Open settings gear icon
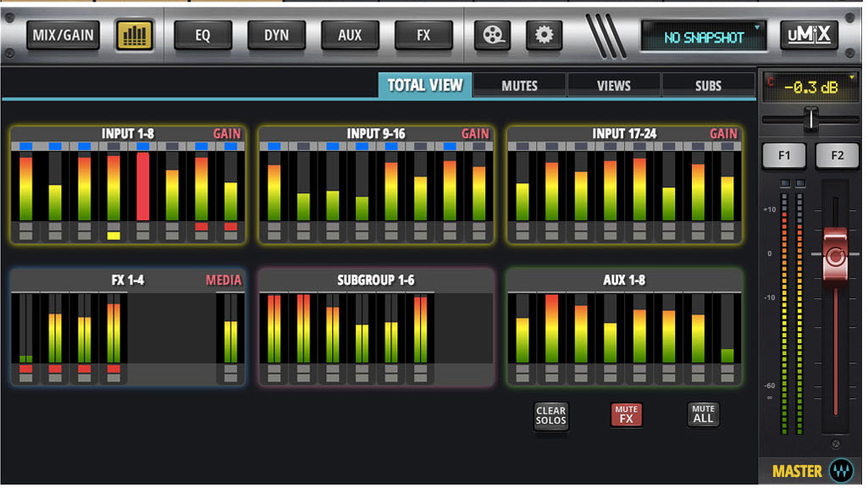 pos(544,36)
